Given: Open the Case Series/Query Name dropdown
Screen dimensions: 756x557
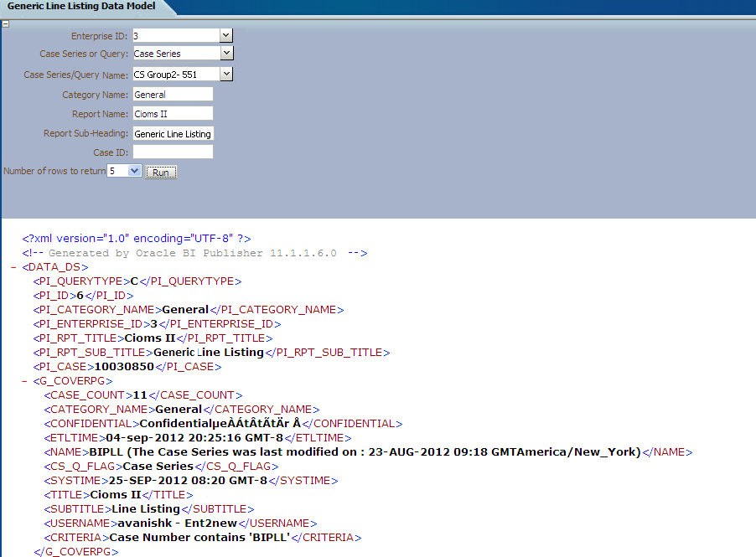Looking at the screenshot, I should [x=225, y=74].
